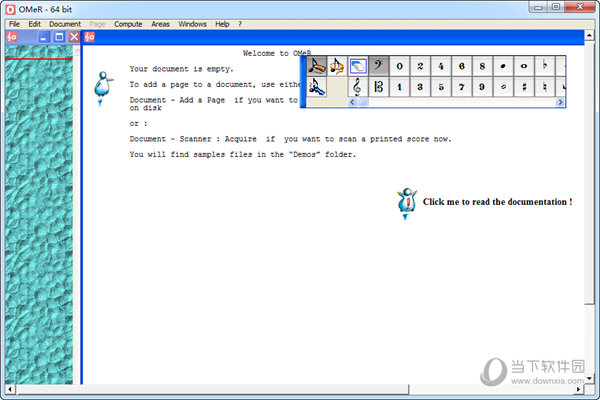The width and height of the screenshot is (600, 400).
Task: Open the Areas menu
Action: [160, 24]
